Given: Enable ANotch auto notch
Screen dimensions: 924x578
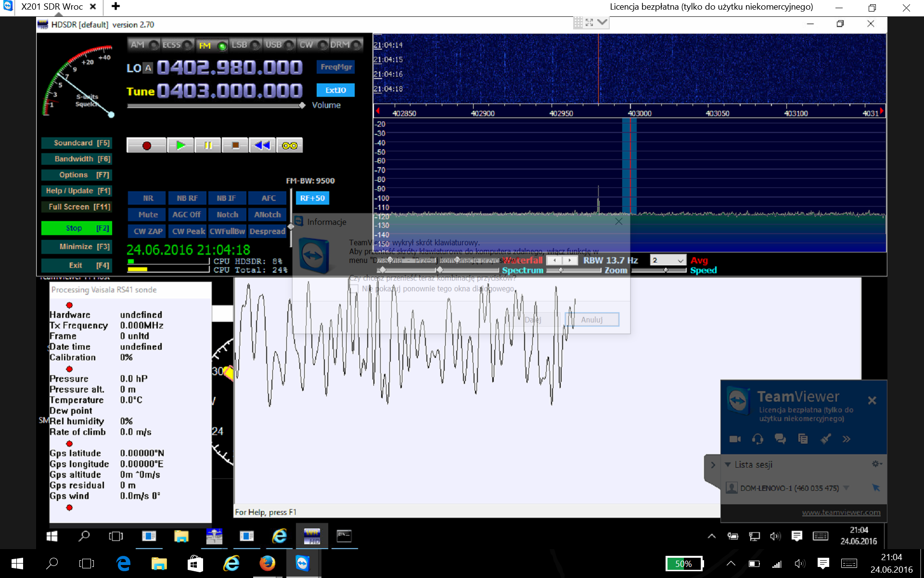Looking at the screenshot, I should coord(268,215).
